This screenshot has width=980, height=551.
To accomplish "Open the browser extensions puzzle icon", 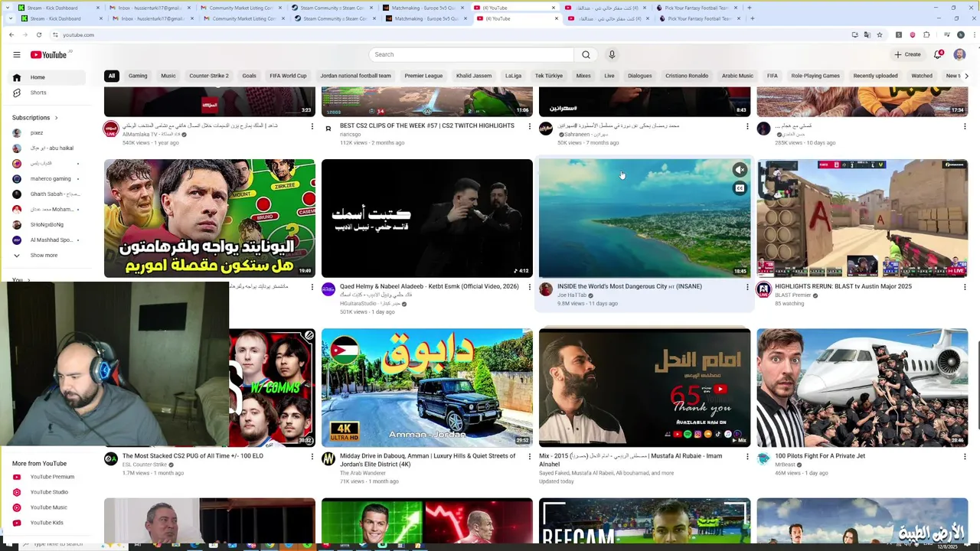I will click(926, 34).
